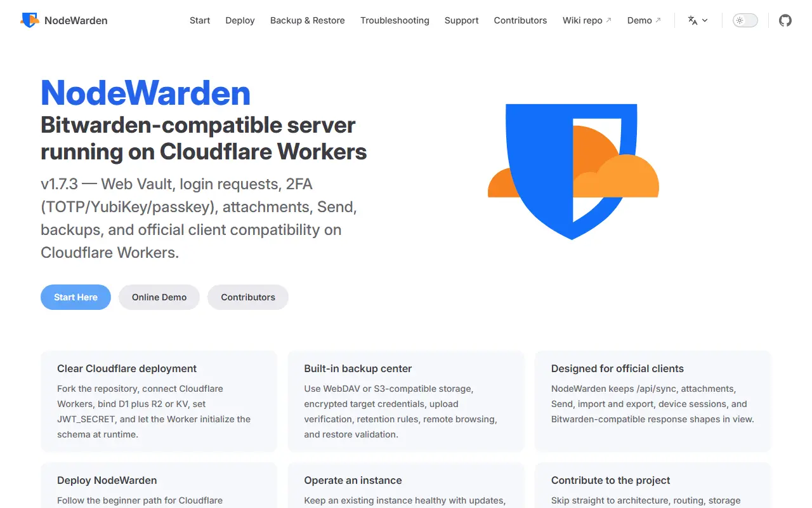This screenshot has height=508, width=812.
Task: Click the Start Here button
Action: (x=75, y=297)
